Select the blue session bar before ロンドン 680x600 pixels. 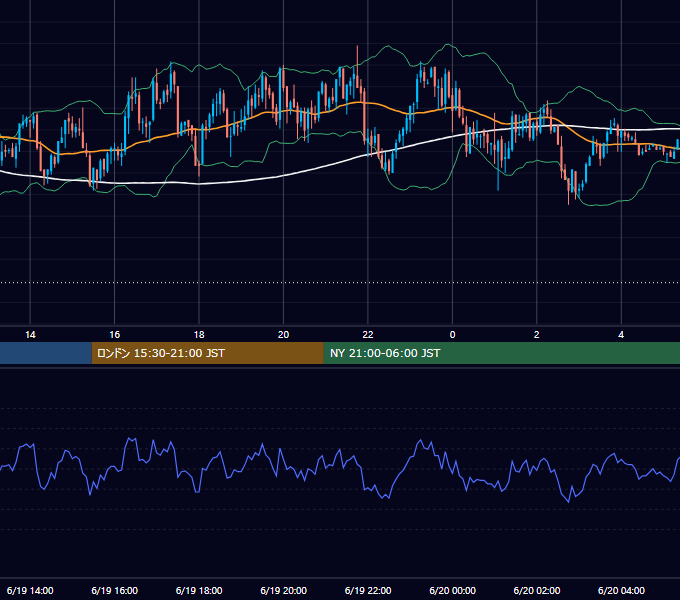pos(46,353)
